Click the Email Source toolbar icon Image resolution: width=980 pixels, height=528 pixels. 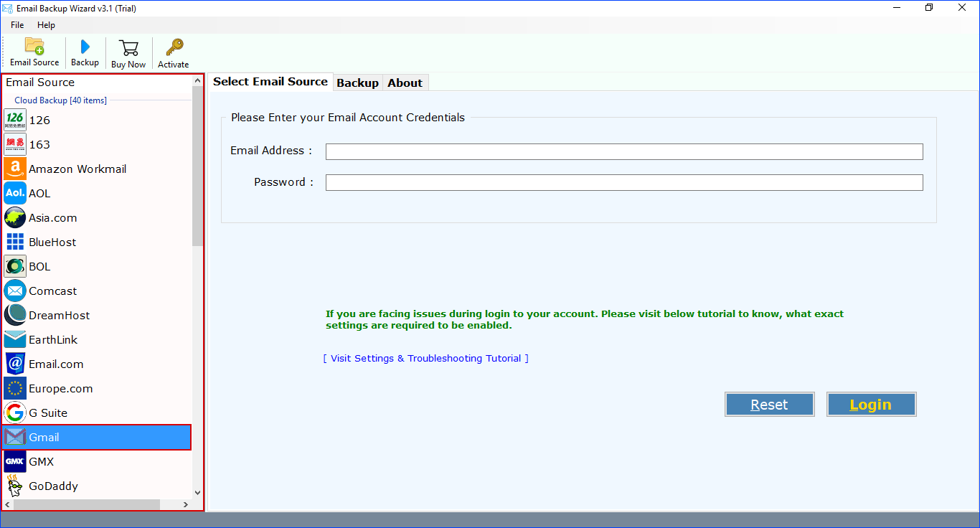click(x=34, y=47)
